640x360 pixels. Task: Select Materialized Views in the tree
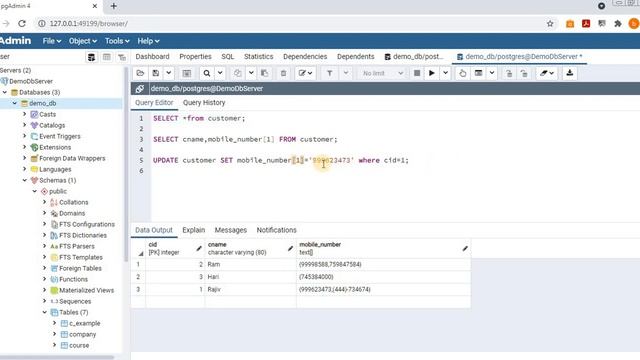pyautogui.click(x=86, y=290)
